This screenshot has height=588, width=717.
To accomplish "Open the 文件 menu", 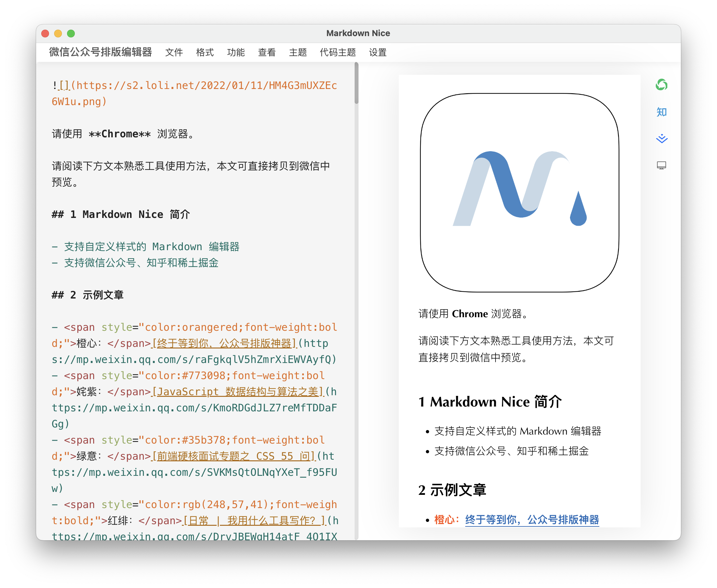I will pyautogui.click(x=174, y=52).
